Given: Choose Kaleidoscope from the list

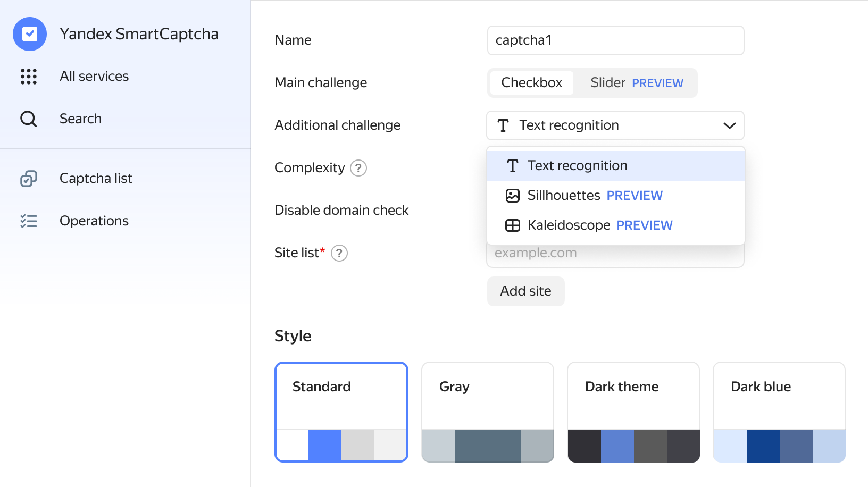Looking at the screenshot, I should pyautogui.click(x=616, y=225).
